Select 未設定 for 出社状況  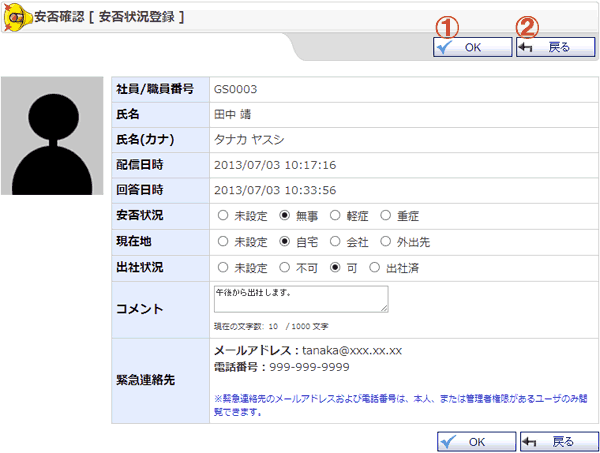[x=223, y=267]
